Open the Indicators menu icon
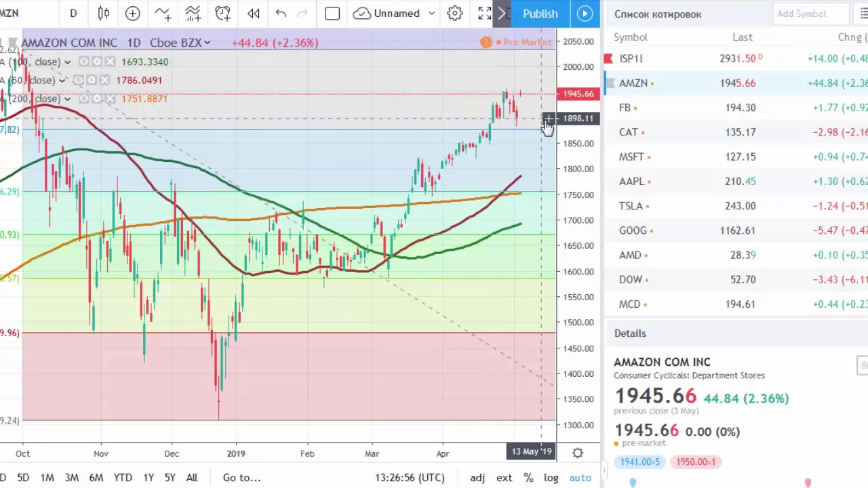 pos(163,13)
